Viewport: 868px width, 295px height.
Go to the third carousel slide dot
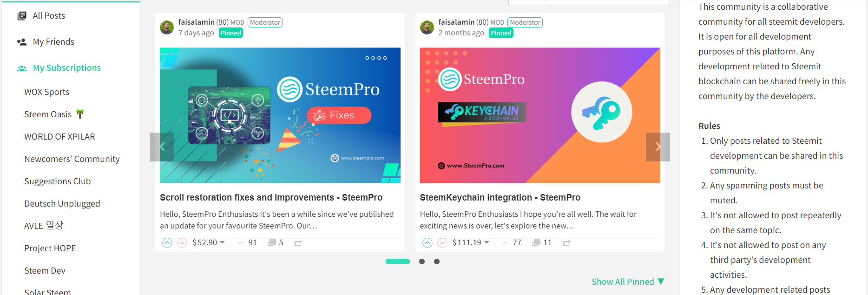pos(437,261)
